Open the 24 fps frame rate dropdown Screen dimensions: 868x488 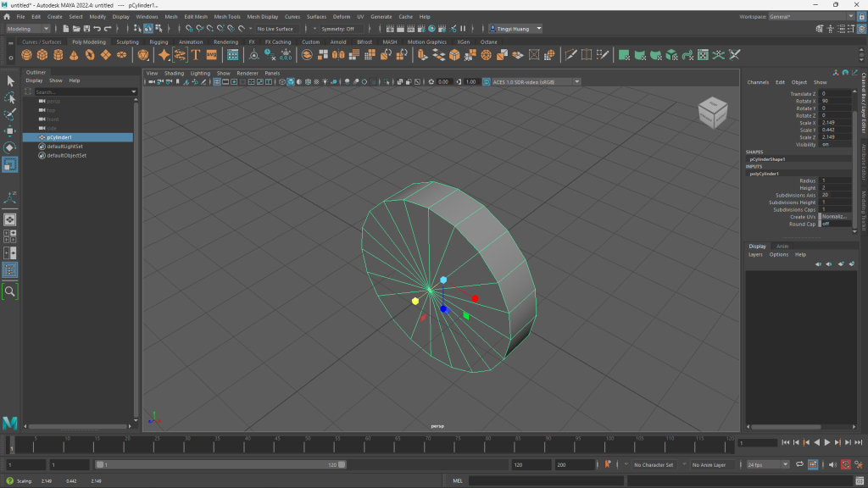tap(767, 465)
